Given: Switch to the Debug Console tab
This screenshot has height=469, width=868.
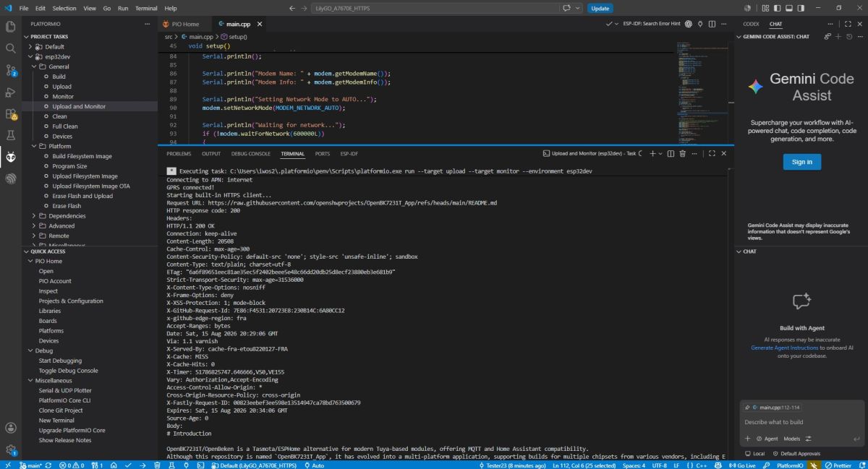Looking at the screenshot, I should click(251, 153).
